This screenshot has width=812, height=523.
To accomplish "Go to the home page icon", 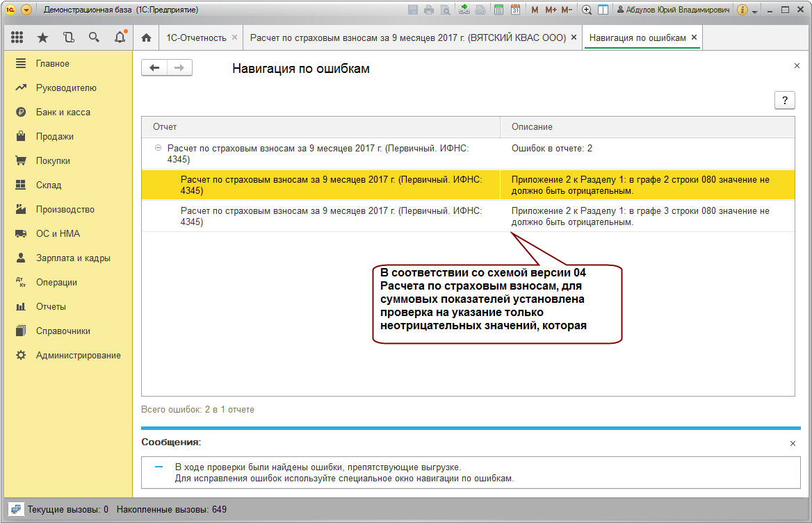I will 147,38.
